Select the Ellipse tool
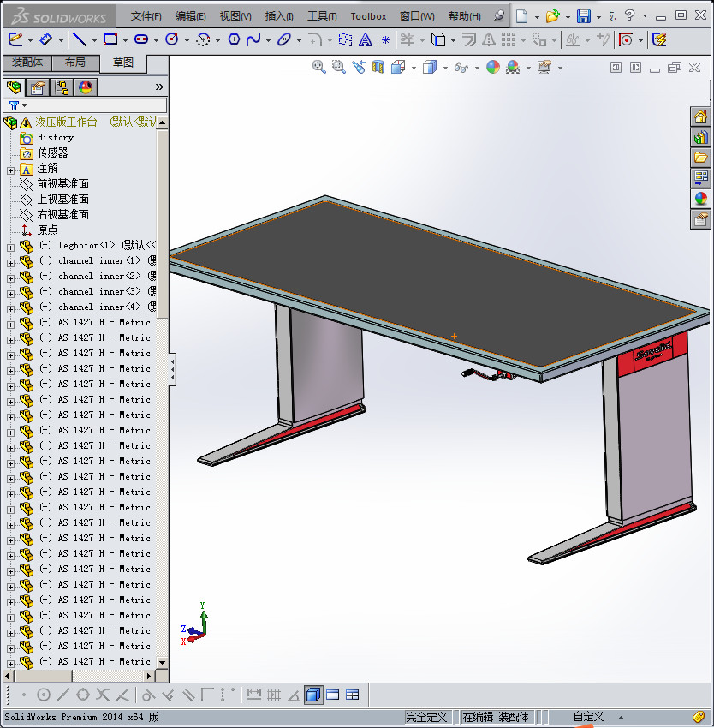The image size is (714, 728). [283, 39]
